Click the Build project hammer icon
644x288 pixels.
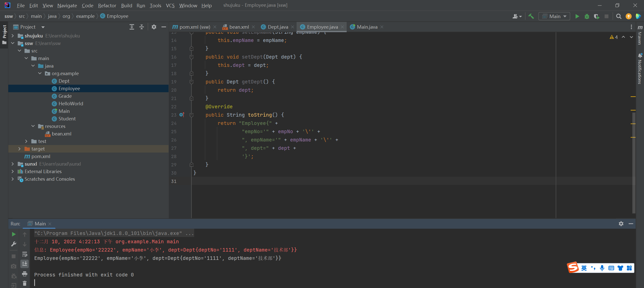click(531, 16)
